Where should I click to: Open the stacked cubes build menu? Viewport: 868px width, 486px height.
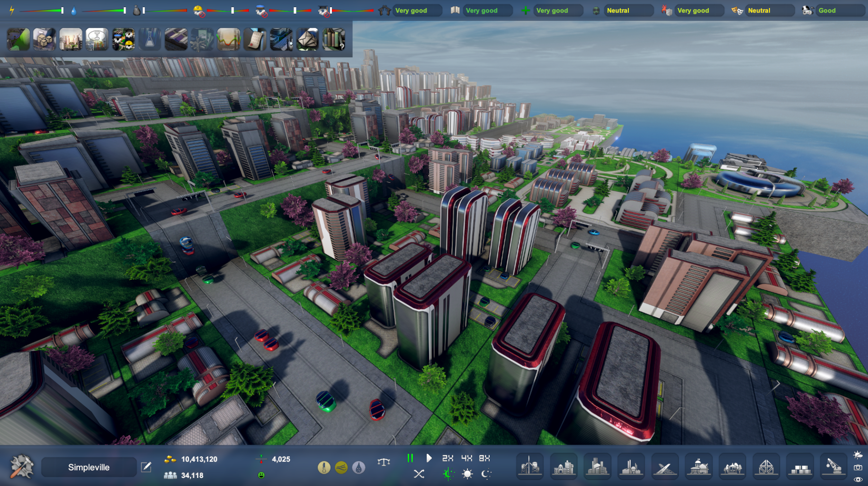[x=800, y=467]
